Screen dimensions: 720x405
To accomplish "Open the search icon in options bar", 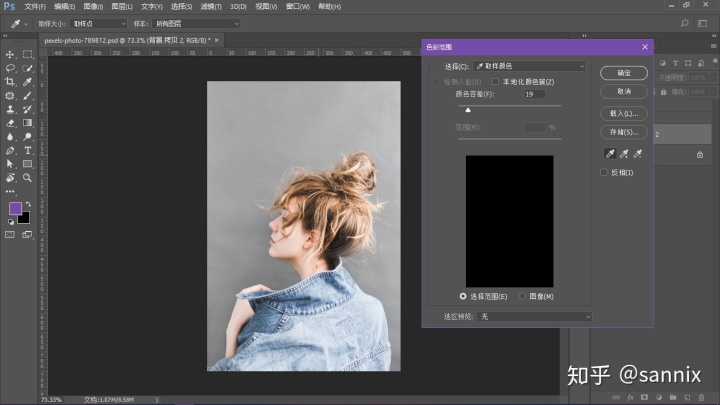I will [x=685, y=23].
